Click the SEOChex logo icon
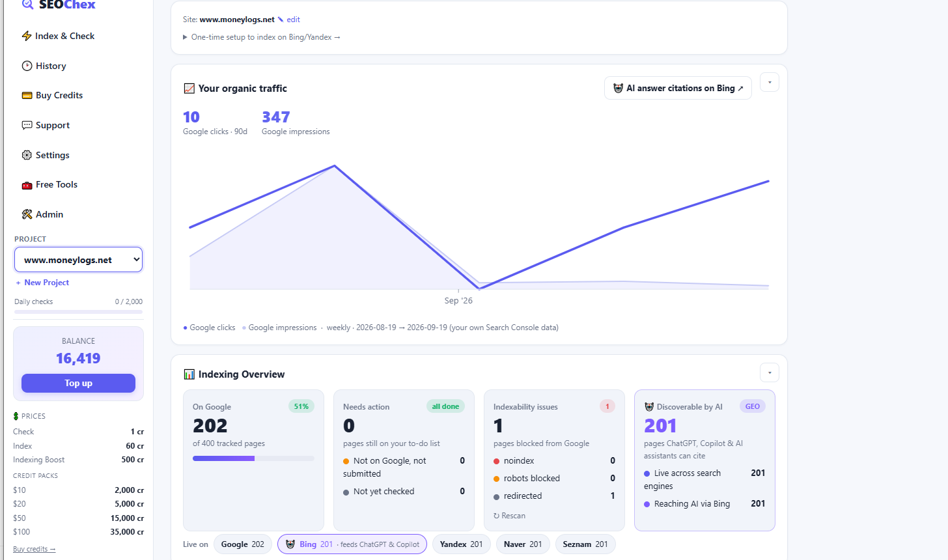This screenshot has height=560, width=948. click(x=27, y=5)
